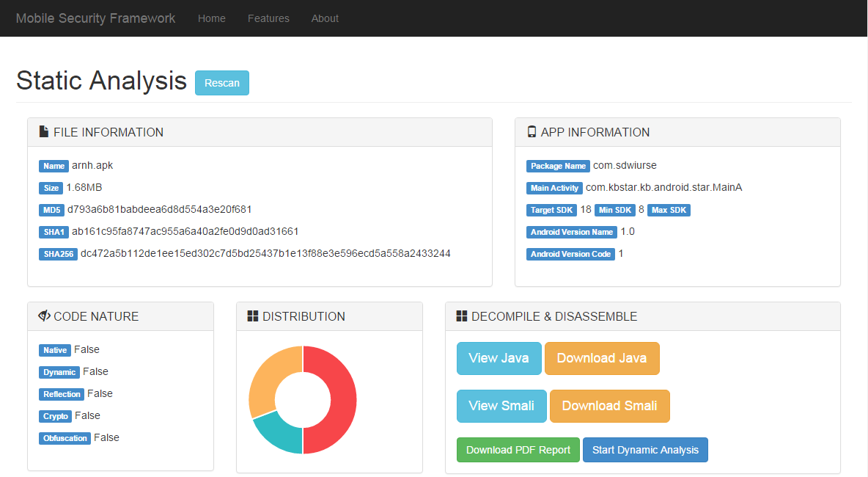Click the MD5 label badge

[x=51, y=210]
